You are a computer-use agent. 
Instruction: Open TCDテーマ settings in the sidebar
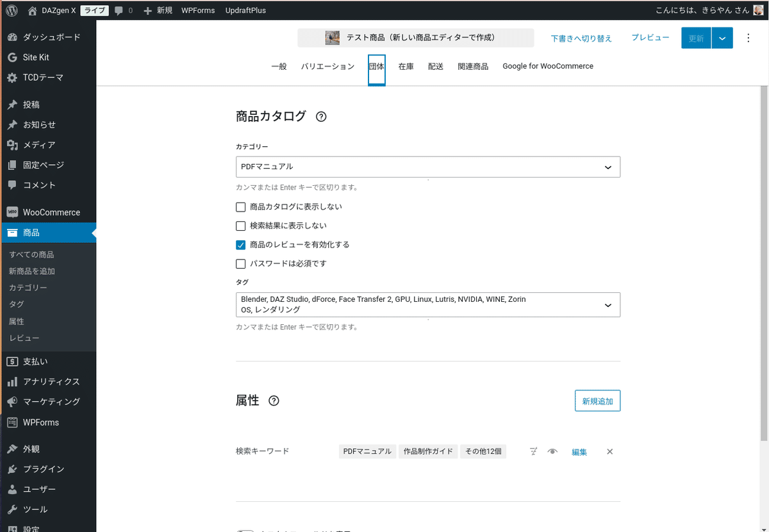click(x=48, y=78)
